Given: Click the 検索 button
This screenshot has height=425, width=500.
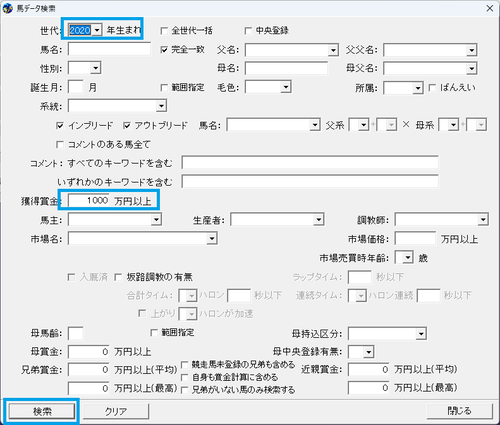Looking at the screenshot, I should [x=42, y=411].
